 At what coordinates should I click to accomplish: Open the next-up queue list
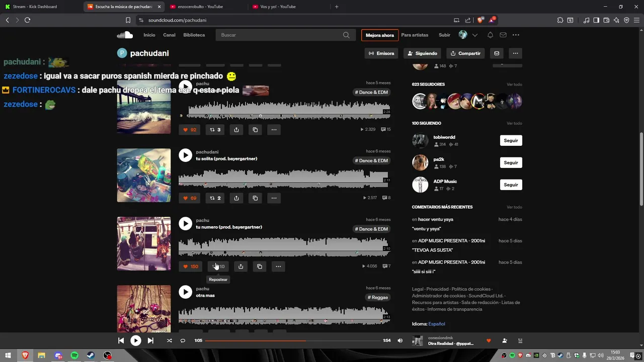520,340
